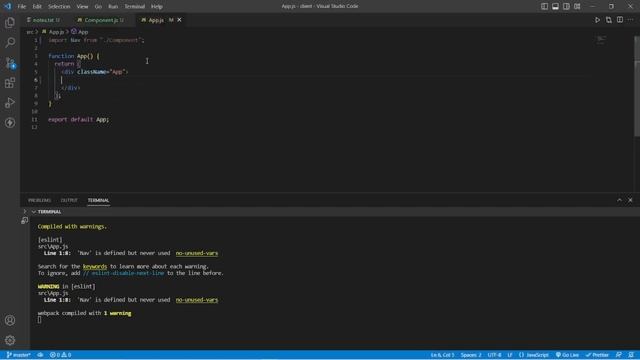Viewport: 640px width, 360px height.
Task: Open LF end-of-line selector
Action: (510, 355)
